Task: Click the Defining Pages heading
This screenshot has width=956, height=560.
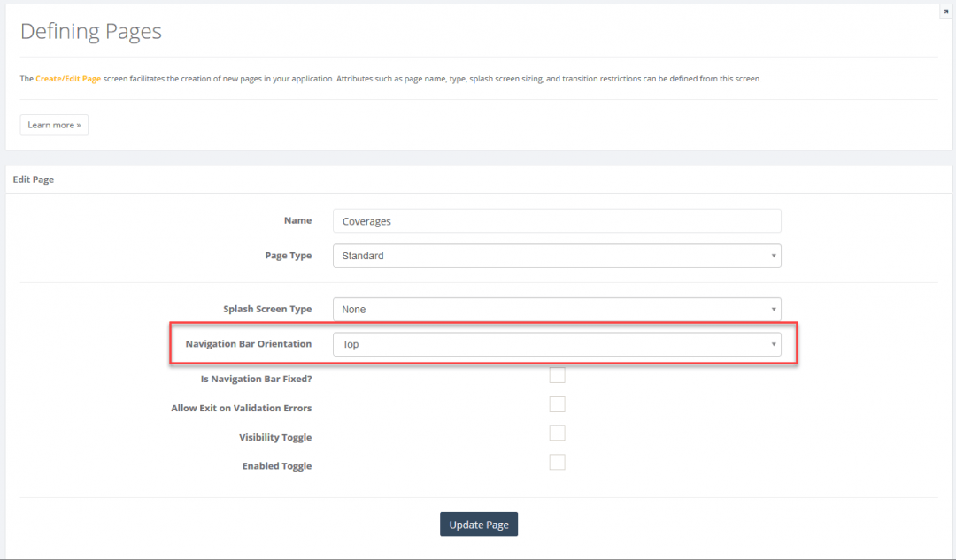Action: 91,32
